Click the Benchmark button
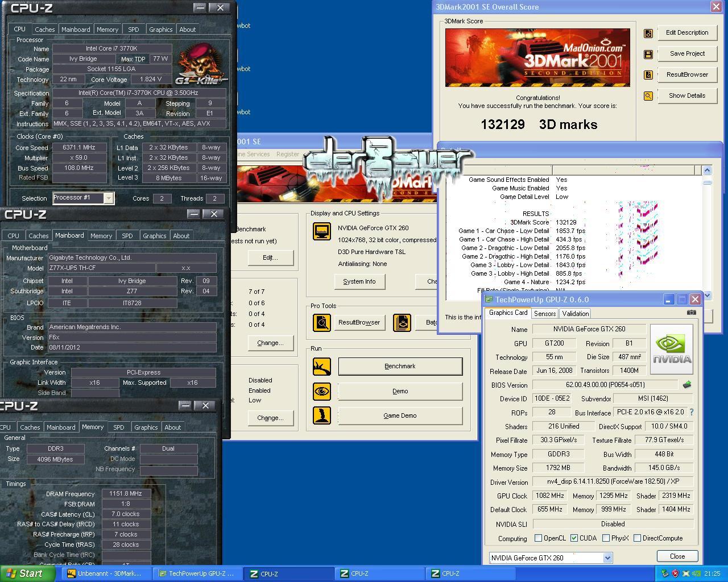This screenshot has width=728, height=582. pos(400,367)
